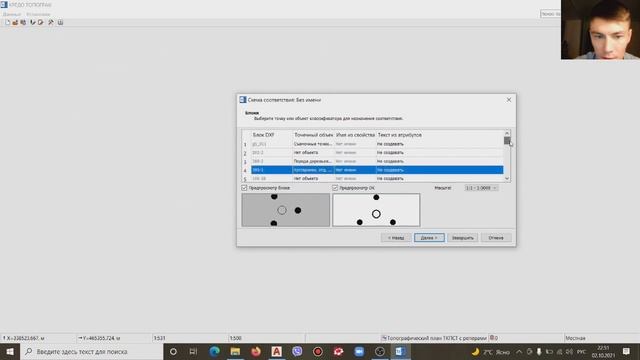Click the tools hammer icon in the toolbar
640x360 pixels.
51,22
